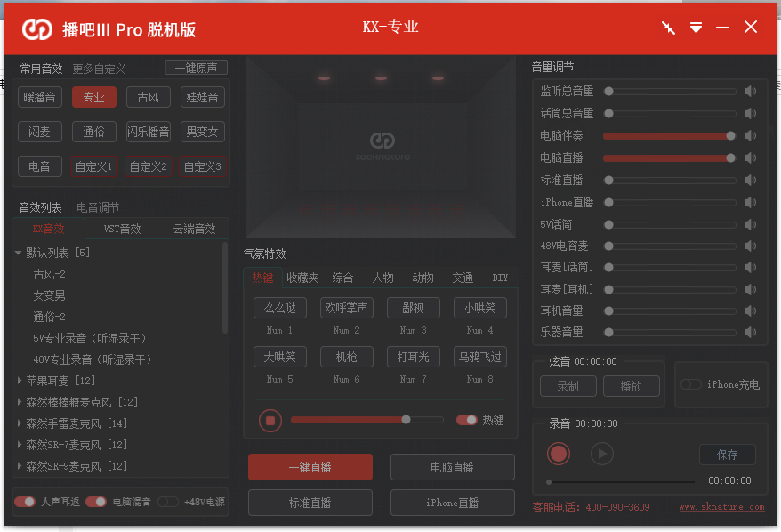Viewport: 781px width, 532px height.
Task: Mute the iPhone直播 speaker icon
Action: (750, 202)
